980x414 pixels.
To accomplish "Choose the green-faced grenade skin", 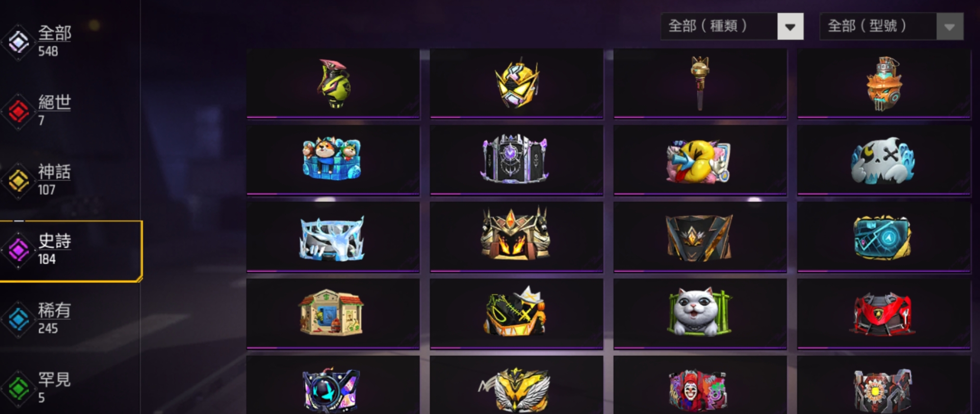I will 333,83.
